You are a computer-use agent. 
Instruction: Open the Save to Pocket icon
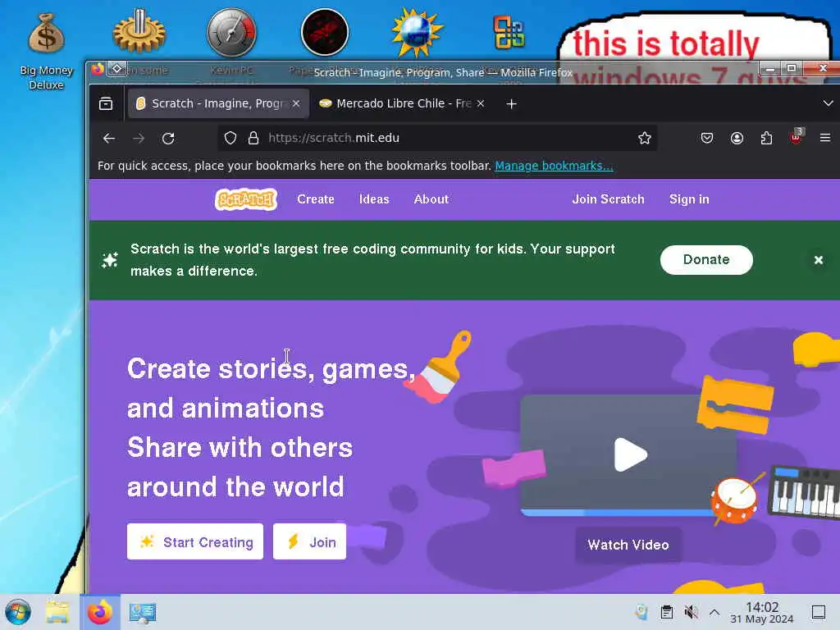pos(707,138)
